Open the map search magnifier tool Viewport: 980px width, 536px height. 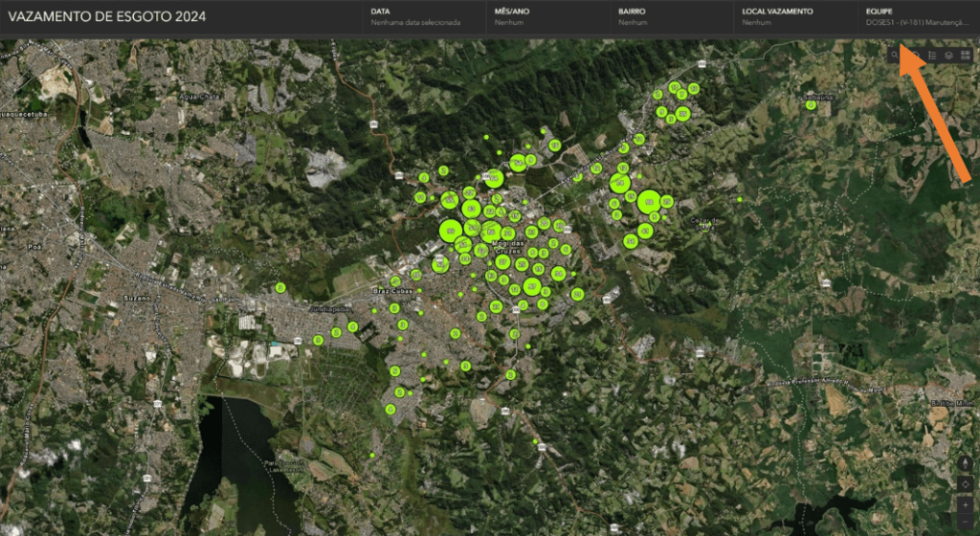pos(894,56)
